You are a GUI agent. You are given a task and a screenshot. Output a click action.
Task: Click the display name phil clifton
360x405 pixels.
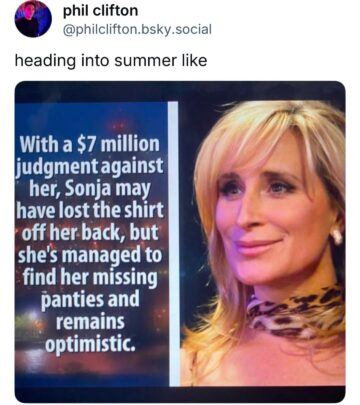tap(100, 11)
